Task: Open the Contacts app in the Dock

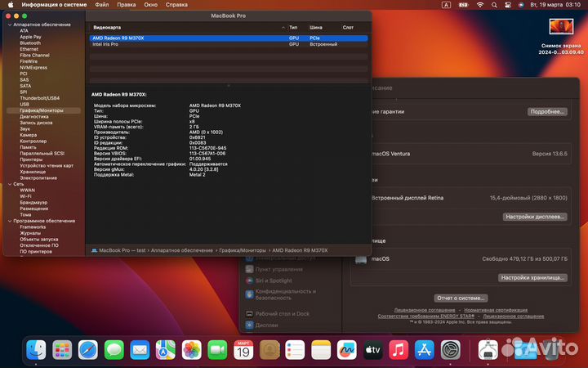Action: 269,350
